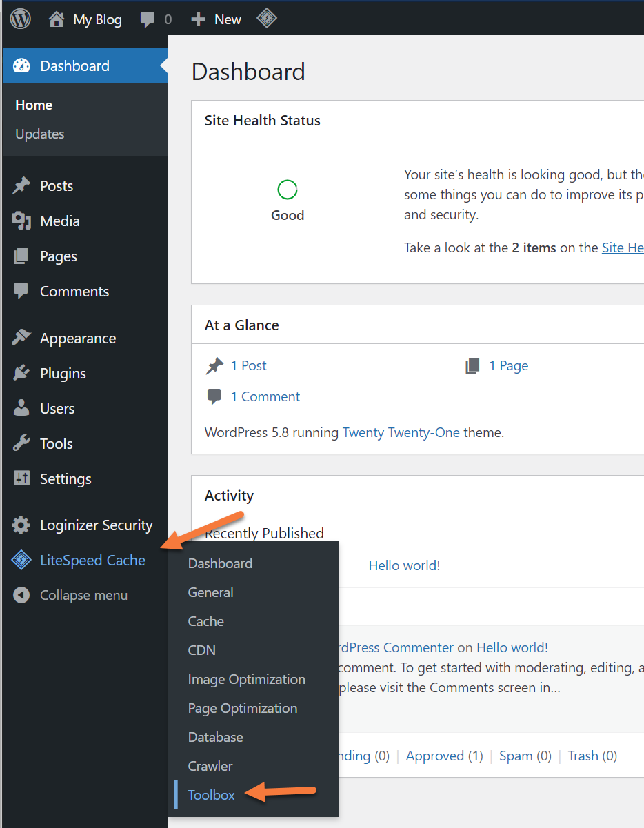This screenshot has width=644, height=828.
Task: Open the New content dropdown
Action: tap(217, 19)
